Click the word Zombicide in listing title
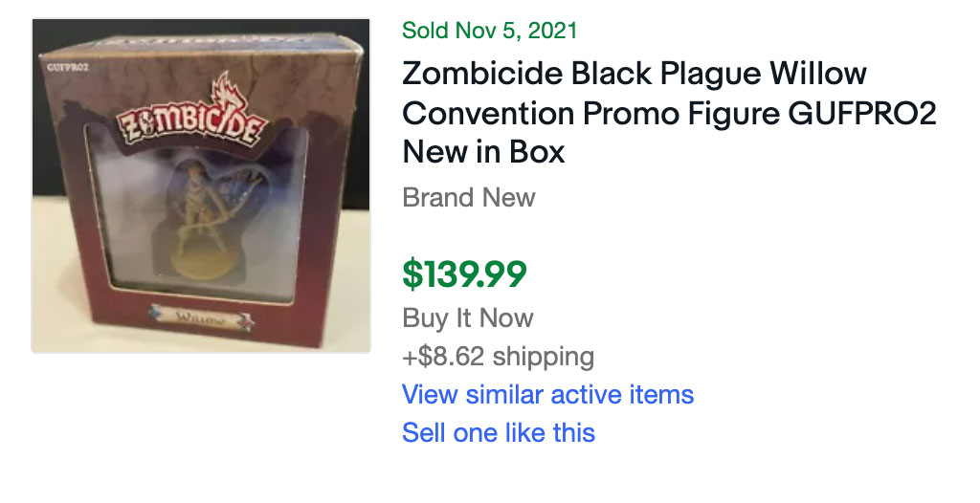 pyautogui.click(x=482, y=75)
